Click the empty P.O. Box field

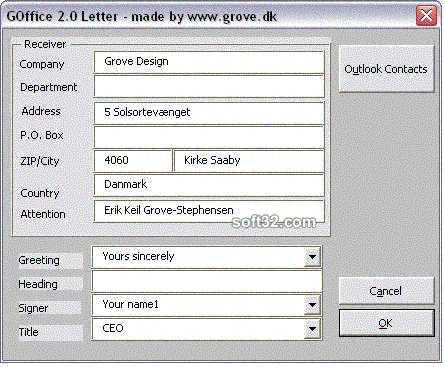click(209, 137)
